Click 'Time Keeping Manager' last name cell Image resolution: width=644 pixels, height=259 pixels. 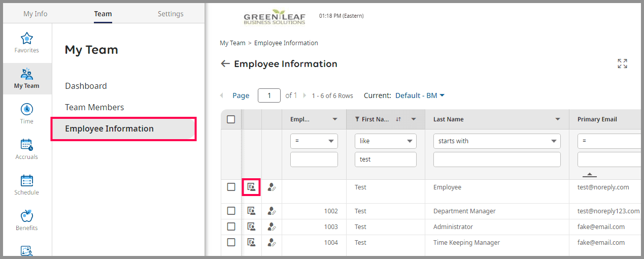(466, 242)
